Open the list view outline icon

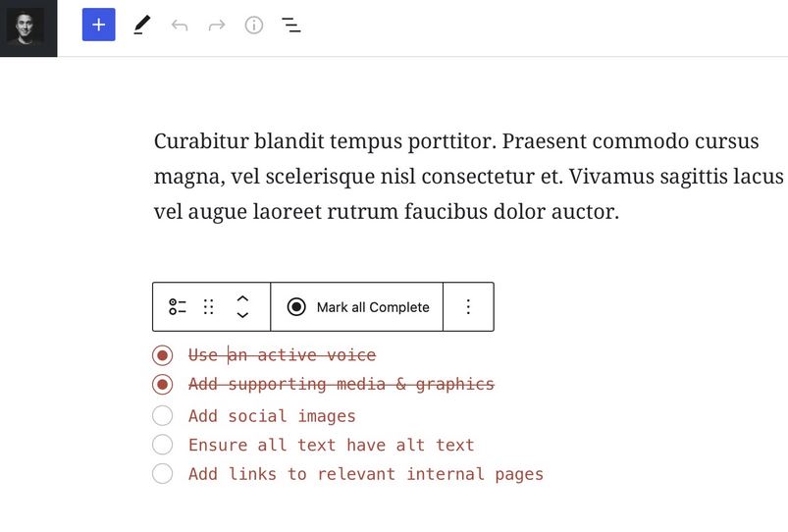coord(291,25)
